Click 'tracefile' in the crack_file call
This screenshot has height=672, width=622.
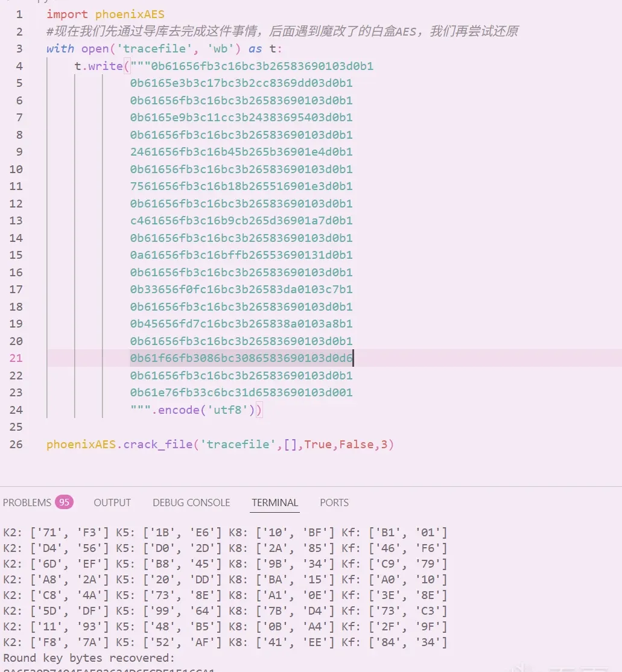(x=238, y=445)
